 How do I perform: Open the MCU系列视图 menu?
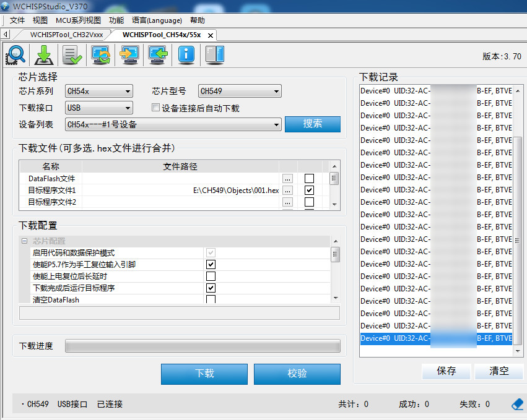78,20
